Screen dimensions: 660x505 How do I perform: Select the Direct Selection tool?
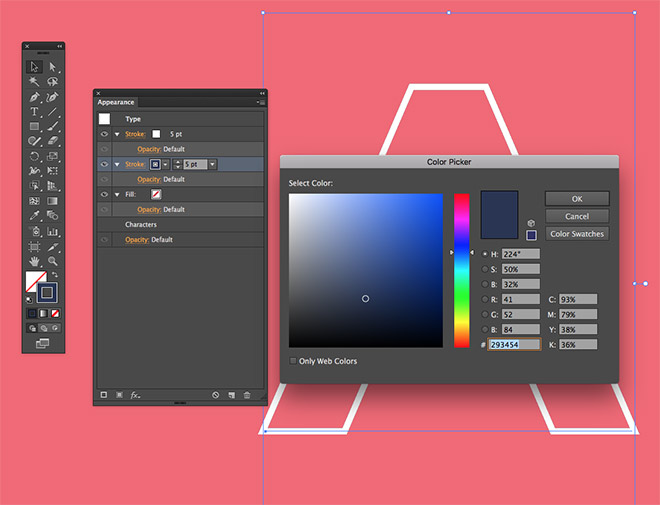[x=52, y=67]
